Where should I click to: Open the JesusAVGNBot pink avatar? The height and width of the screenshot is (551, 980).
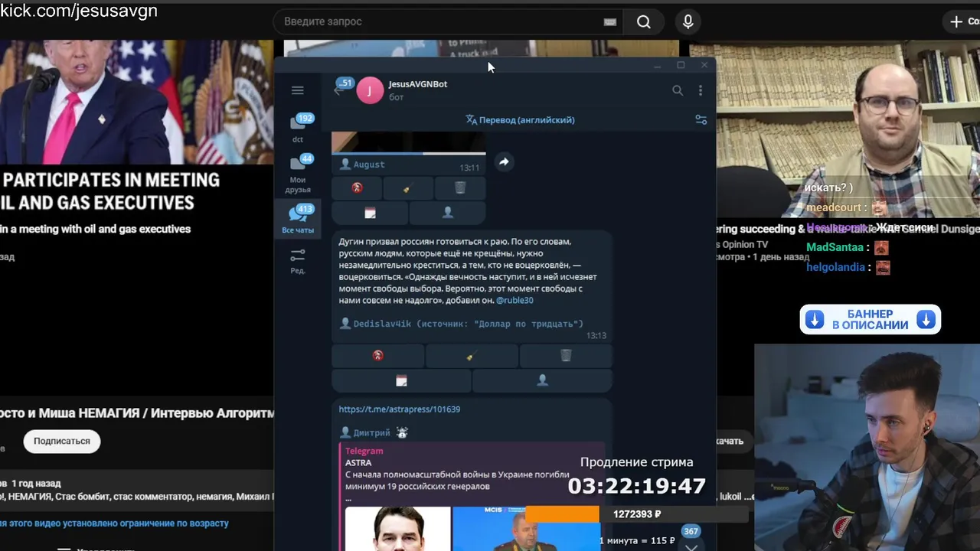pyautogui.click(x=370, y=90)
